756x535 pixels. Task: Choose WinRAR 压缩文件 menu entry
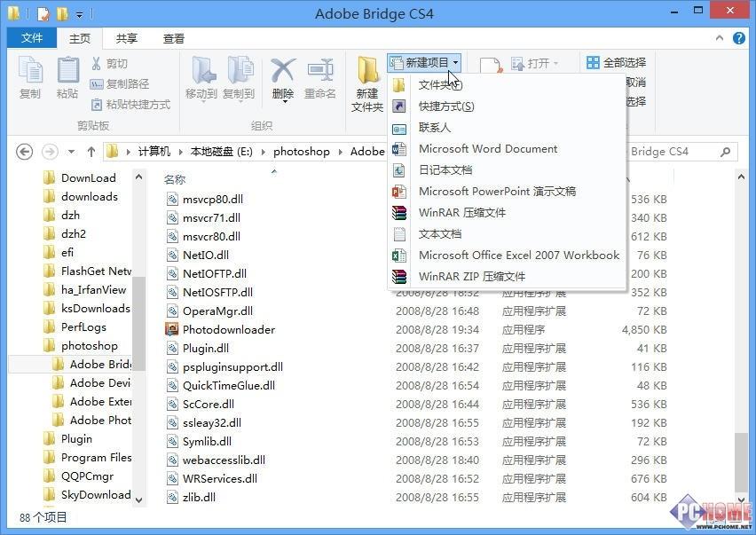pyautogui.click(x=507, y=212)
